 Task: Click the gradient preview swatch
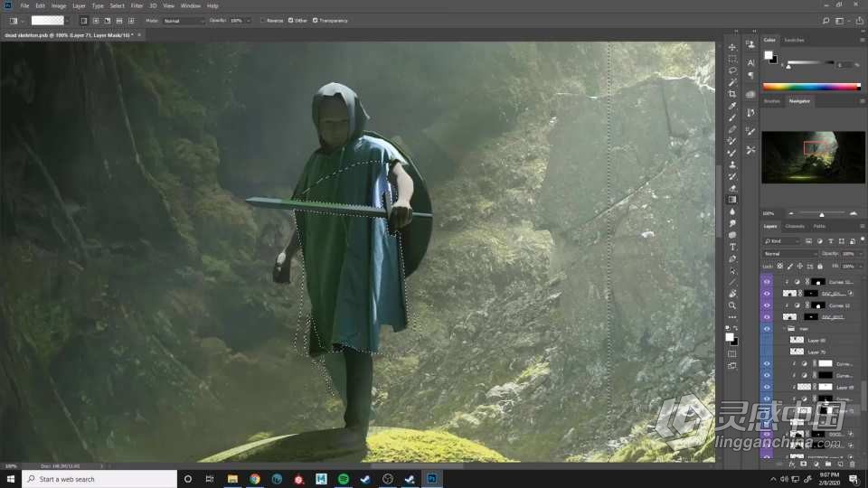48,21
